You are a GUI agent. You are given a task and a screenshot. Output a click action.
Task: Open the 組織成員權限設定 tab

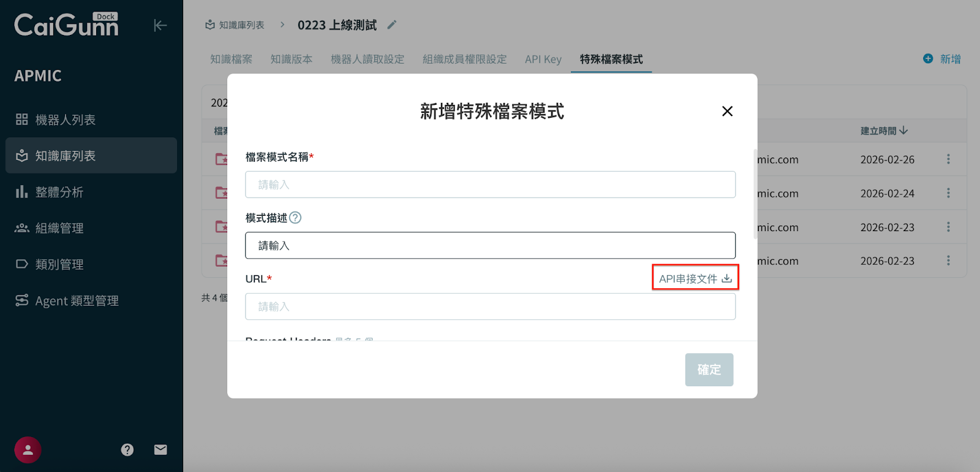464,59
